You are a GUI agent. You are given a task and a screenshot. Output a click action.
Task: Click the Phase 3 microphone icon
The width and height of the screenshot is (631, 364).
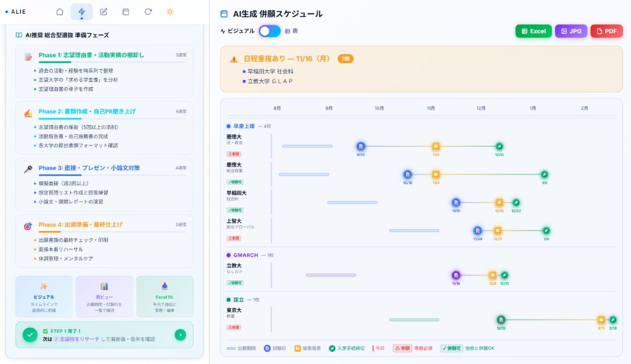coord(28,170)
